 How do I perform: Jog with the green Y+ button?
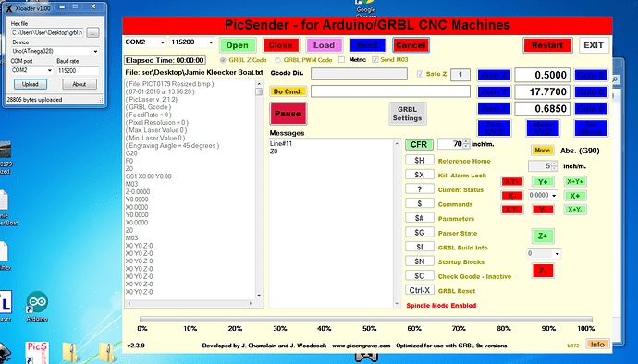click(x=543, y=182)
